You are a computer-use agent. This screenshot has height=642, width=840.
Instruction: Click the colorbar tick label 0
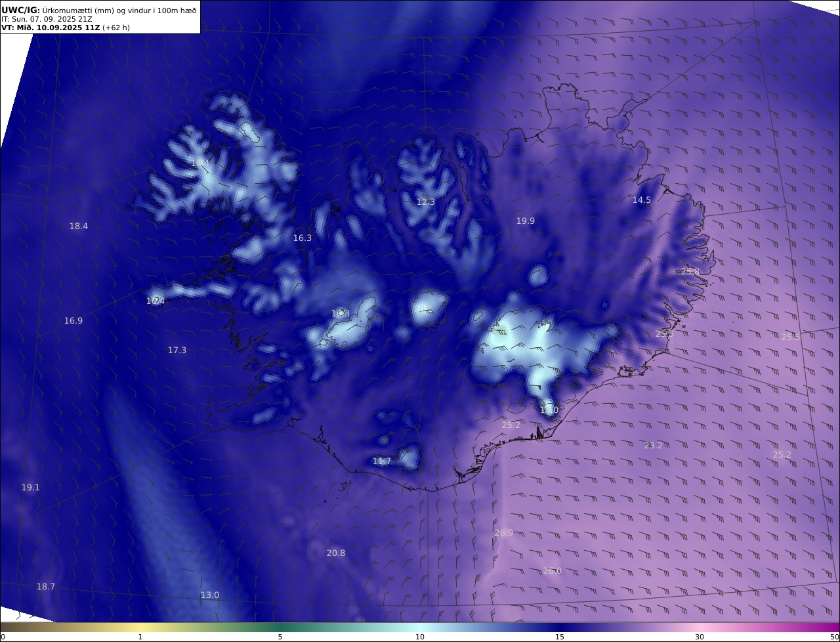click(3, 637)
